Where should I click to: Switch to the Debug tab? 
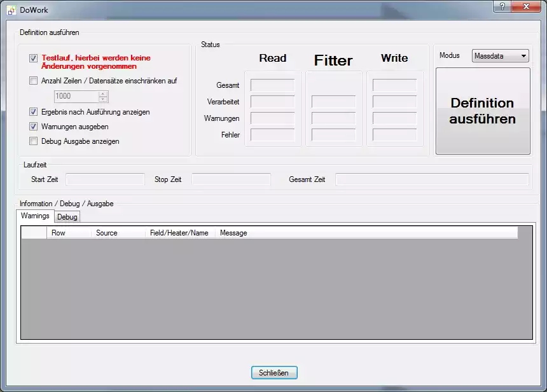click(67, 217)
